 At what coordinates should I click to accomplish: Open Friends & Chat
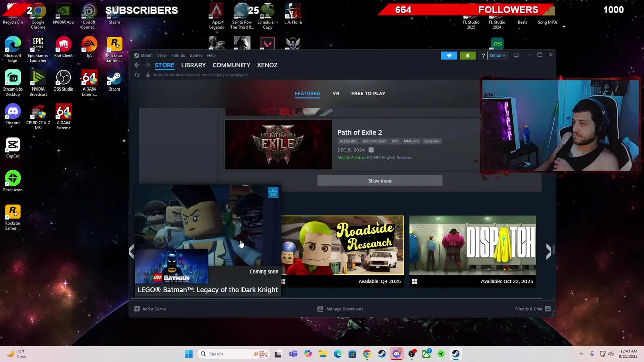(x=533, y=309)
